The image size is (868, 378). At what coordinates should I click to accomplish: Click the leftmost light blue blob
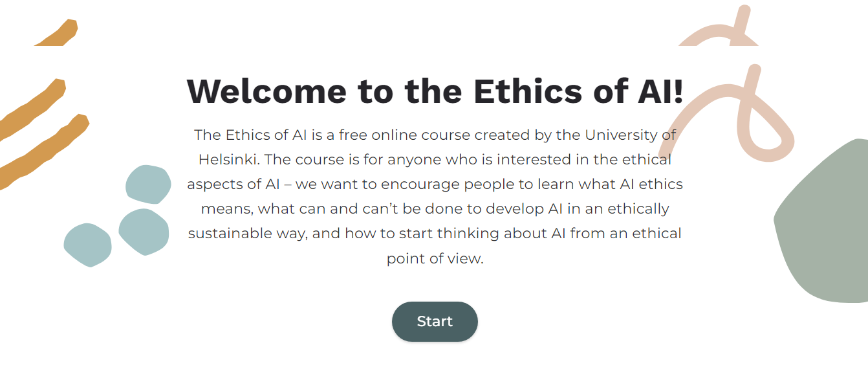pos(88,245)
